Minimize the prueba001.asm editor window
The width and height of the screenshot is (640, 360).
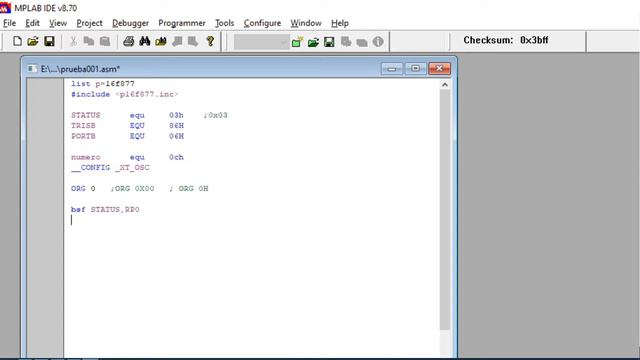[x=391, y=69]
